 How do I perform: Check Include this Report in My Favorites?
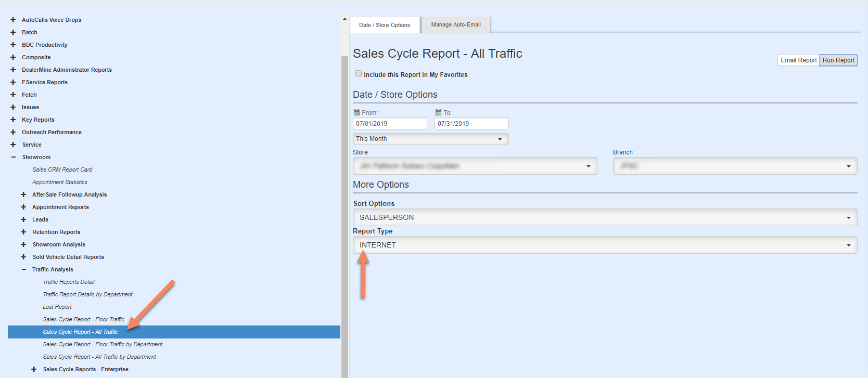coord(359,74)
